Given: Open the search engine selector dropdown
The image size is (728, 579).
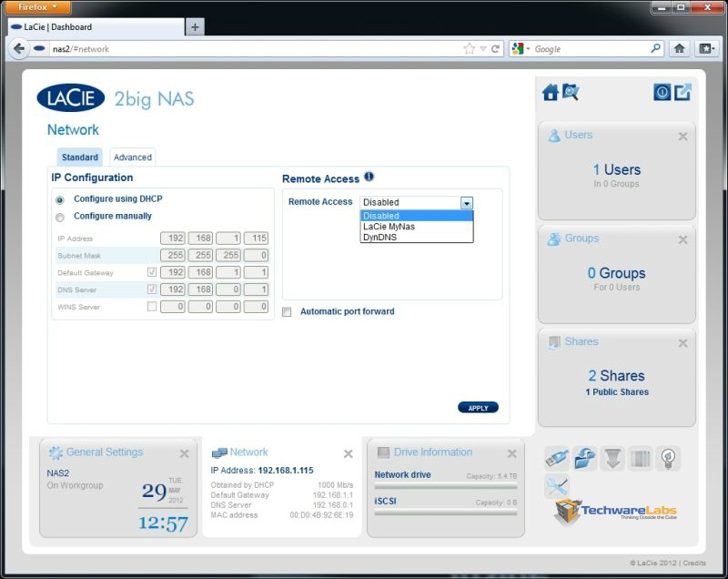Looking at the screenshot, I should [521, 49].
